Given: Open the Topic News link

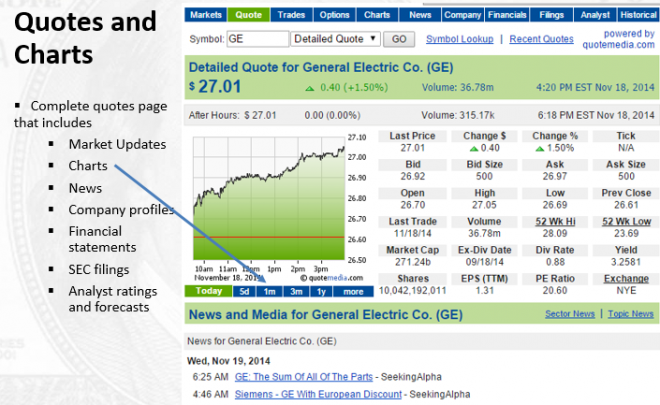Looking at the screenshot, I should 630,314.
